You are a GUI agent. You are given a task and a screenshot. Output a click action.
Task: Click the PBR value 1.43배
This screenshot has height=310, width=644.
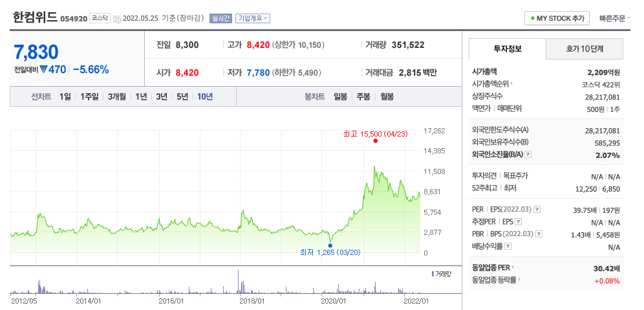(581, 235)
